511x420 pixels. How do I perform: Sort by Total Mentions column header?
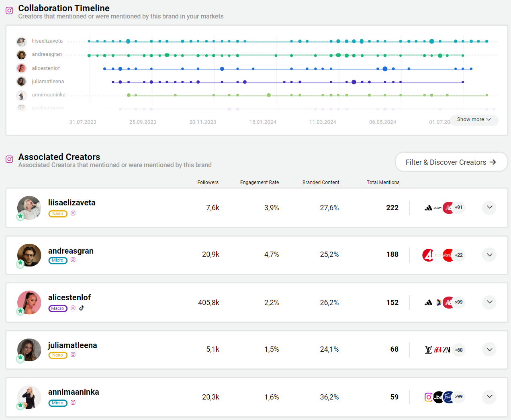pos(383,182)
